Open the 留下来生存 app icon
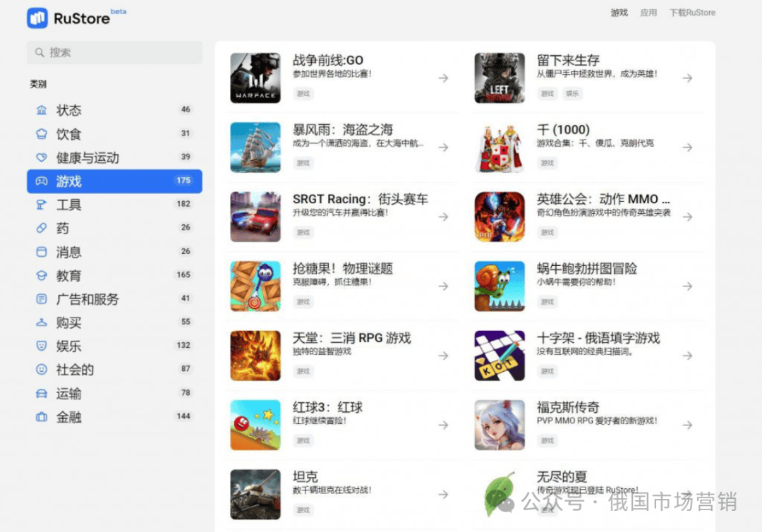Image resolution: width=762 pixels, height=532 pixels. point(500,78)
